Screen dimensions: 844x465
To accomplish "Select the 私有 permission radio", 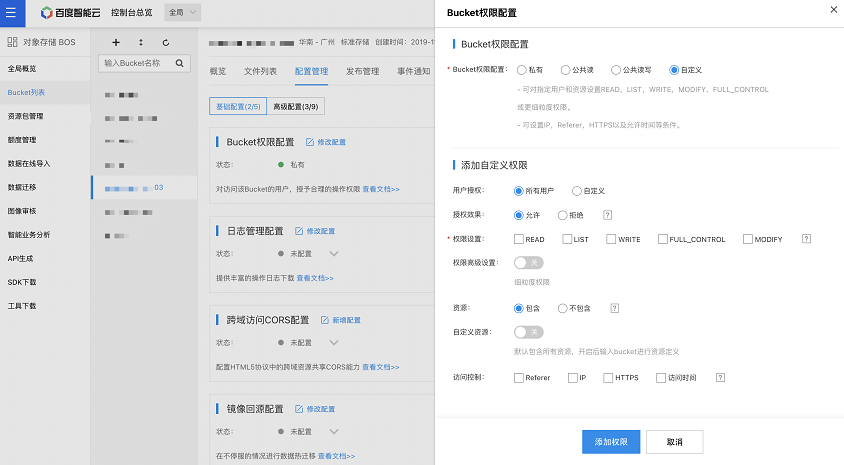I will tap(521, 70).
